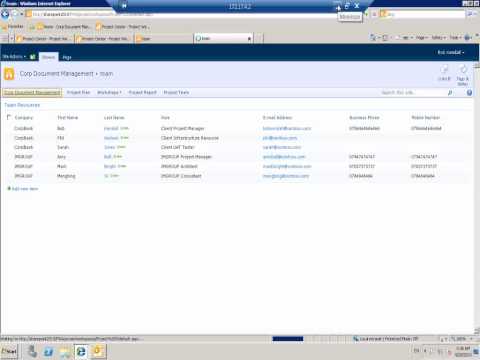The image size is (480, 360).
Task: Expand the user account menu at top right
Action: pos(451,52)
